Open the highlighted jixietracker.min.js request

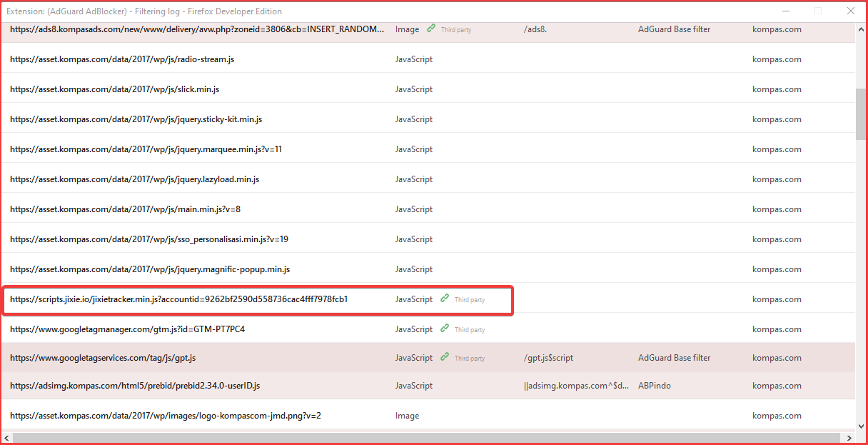[178, 299]
